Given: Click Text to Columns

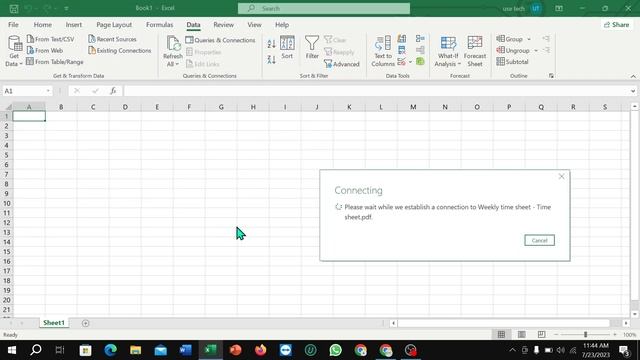Looking at the screenshot, I should (383, 51).
